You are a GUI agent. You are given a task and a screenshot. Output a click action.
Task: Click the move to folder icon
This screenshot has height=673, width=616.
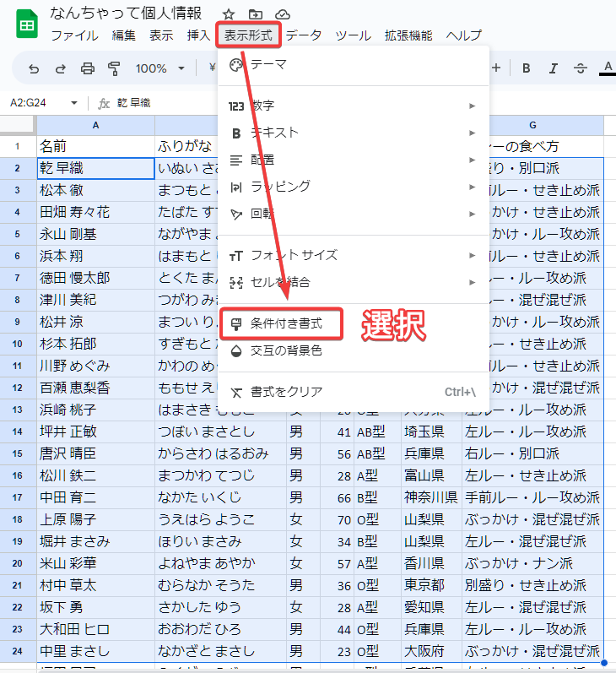(256, 14)
